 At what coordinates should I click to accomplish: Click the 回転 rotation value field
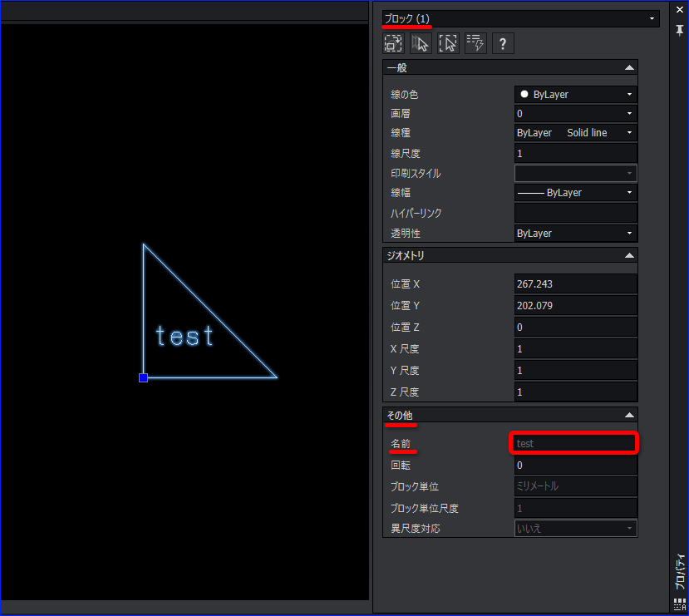(x=575, y=466)
